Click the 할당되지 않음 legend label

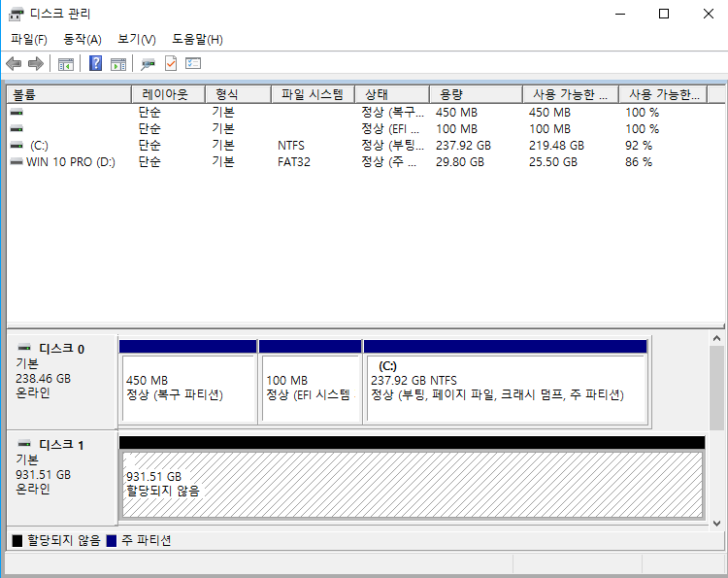64,540
